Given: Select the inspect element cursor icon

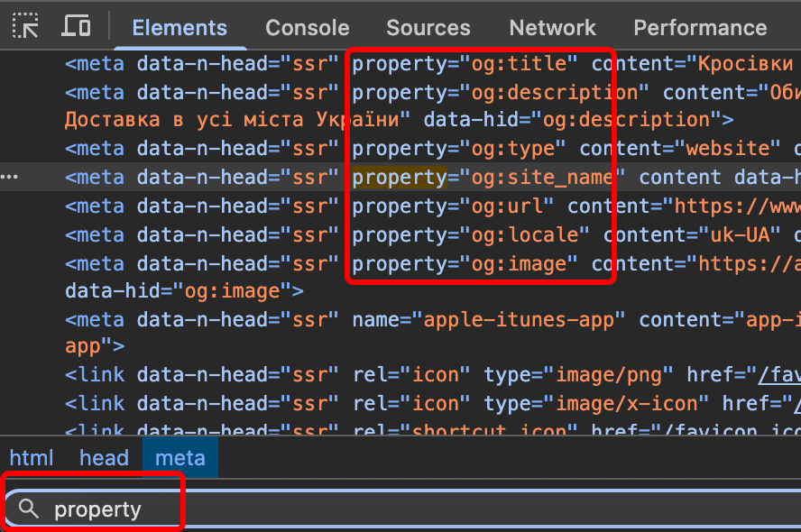Looking at the screenshot, I should point(24,24).
